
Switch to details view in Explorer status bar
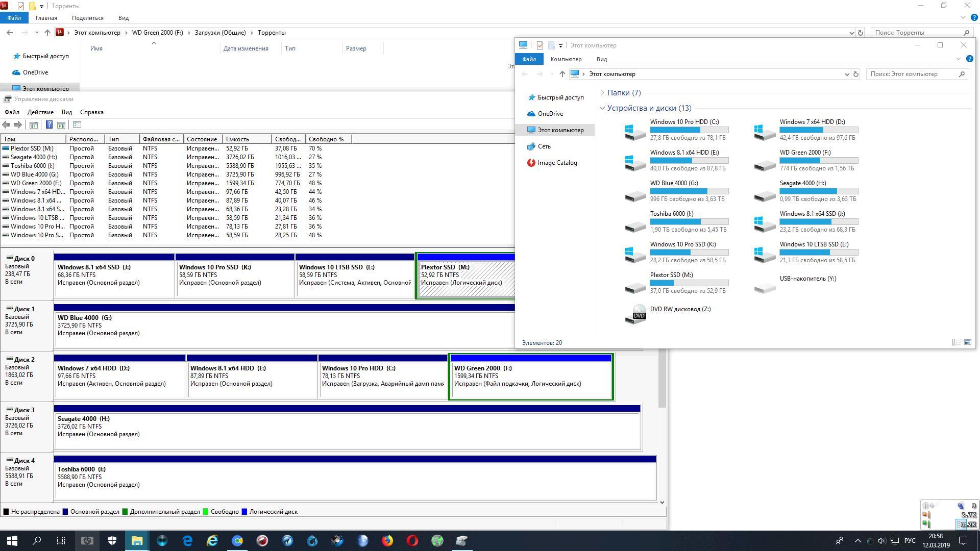coord(956,343)
